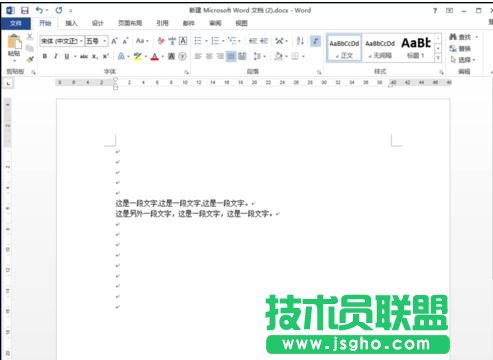
Task: Open the Numbering list dropdown
Action: pyautogui.click(x=223, y=41)
